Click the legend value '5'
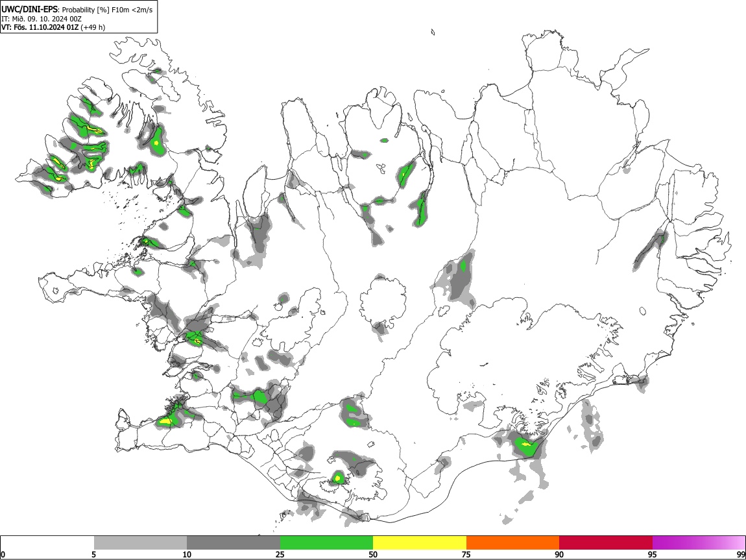 coord(93,554)
